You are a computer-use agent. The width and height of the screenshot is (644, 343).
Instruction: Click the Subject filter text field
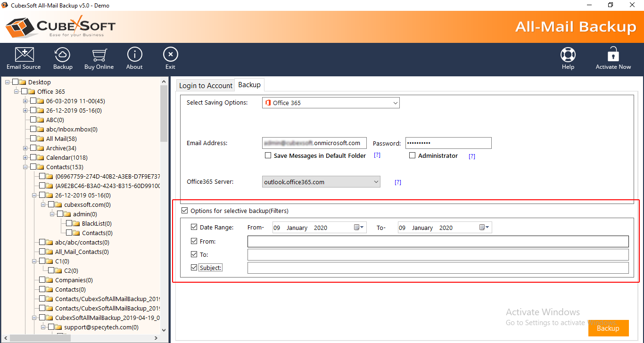point(438,268)
